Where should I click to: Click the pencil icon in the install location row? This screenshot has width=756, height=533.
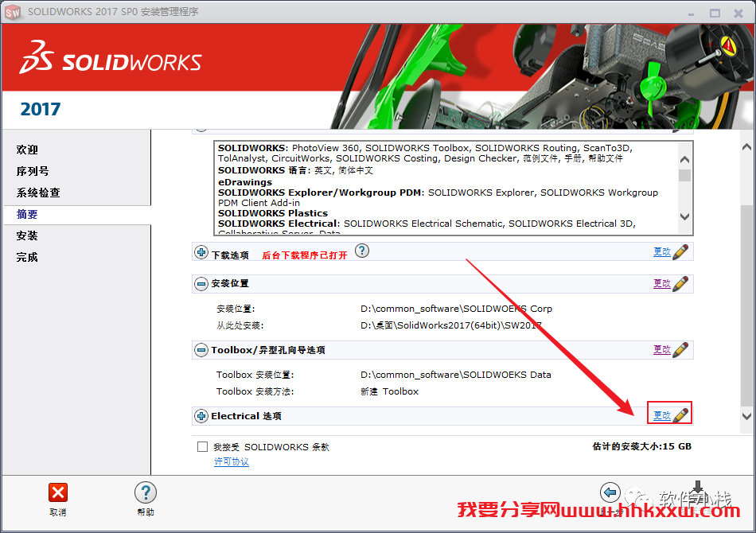point(680,283)
